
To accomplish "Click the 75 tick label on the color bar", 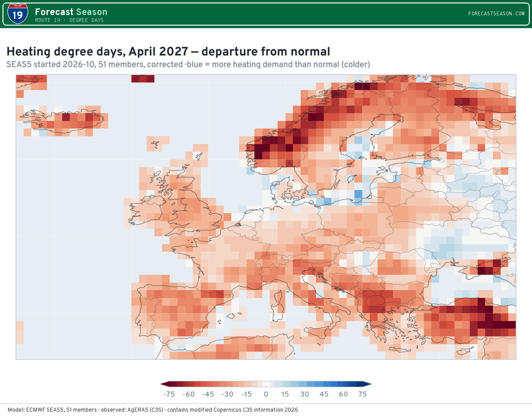I will pos(363,394).
